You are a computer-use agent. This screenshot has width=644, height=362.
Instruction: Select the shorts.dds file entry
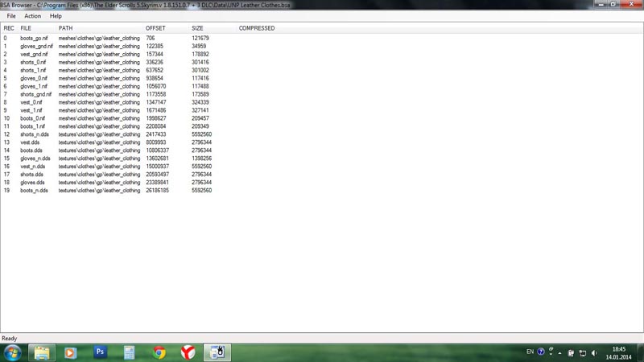coord(31,175)
